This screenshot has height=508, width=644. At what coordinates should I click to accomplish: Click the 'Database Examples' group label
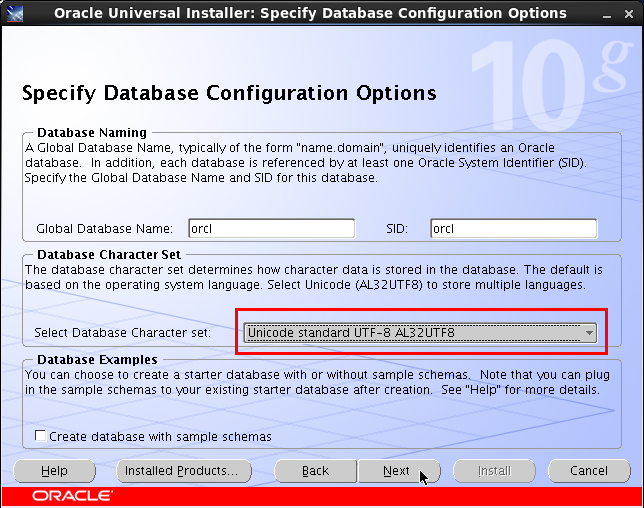tap(97, 360)
